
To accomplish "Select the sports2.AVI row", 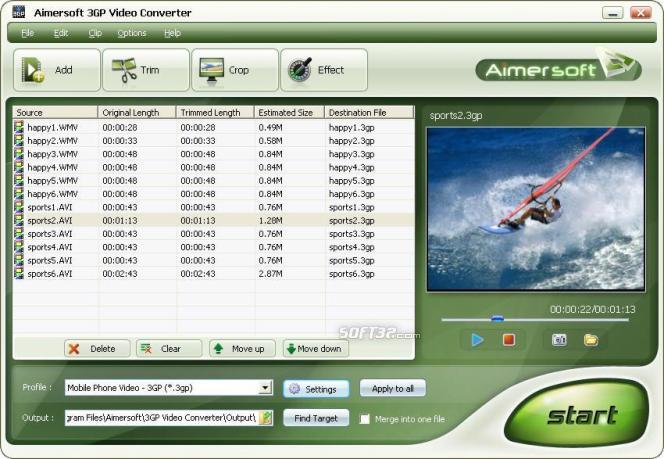I will 213,220.
